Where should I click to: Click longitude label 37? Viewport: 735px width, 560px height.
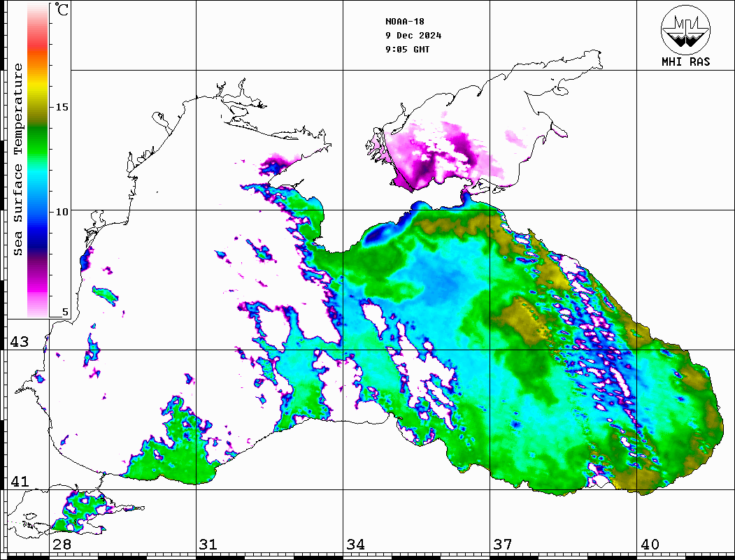click(x=503, y=544)
